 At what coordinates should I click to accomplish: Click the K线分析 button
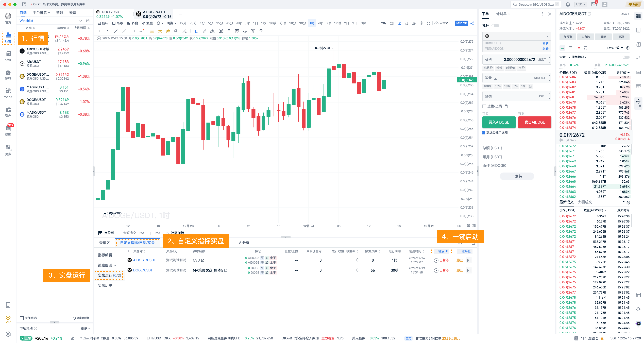pyautogui.click(x=461, y=23)
